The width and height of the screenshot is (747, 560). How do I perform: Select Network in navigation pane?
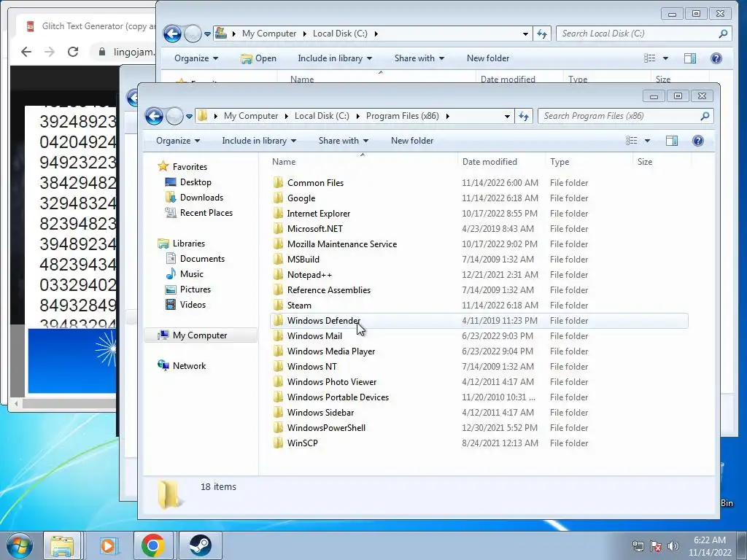(x=189, y=366)
